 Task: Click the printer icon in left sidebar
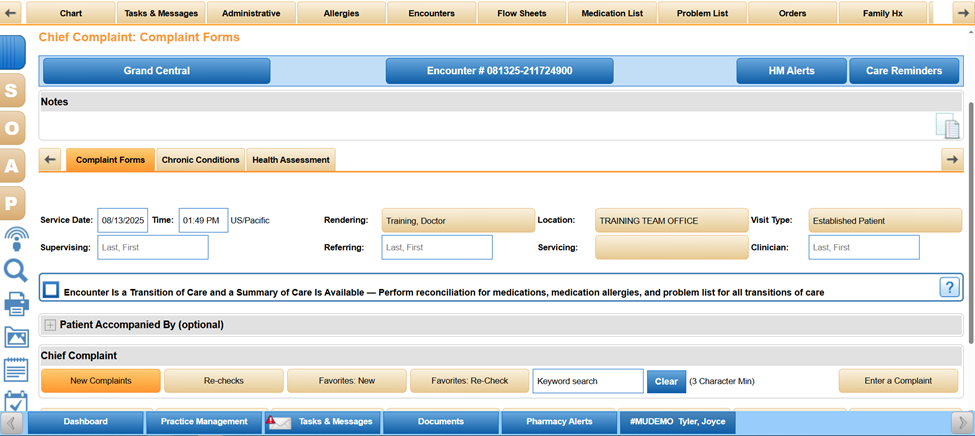click(x=15, y=304)
